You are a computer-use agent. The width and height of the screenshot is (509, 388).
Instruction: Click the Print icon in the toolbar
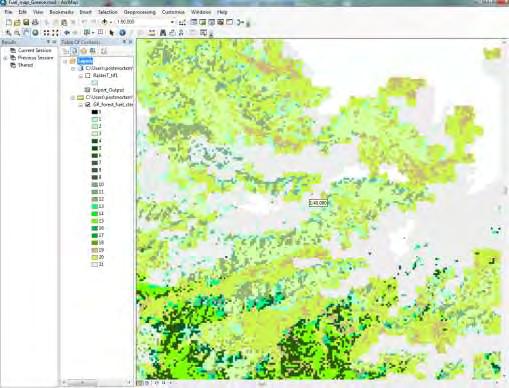click(35, 22)
